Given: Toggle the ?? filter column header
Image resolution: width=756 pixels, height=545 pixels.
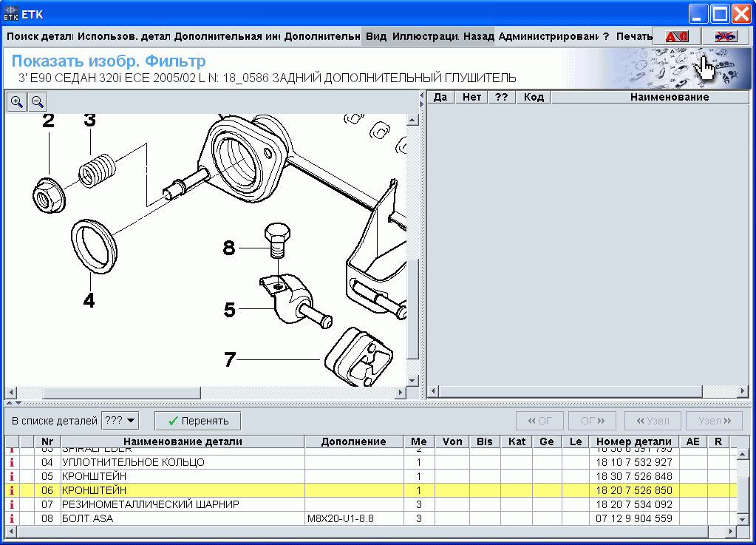Looking at the screenshot, I should coord(501,96).
